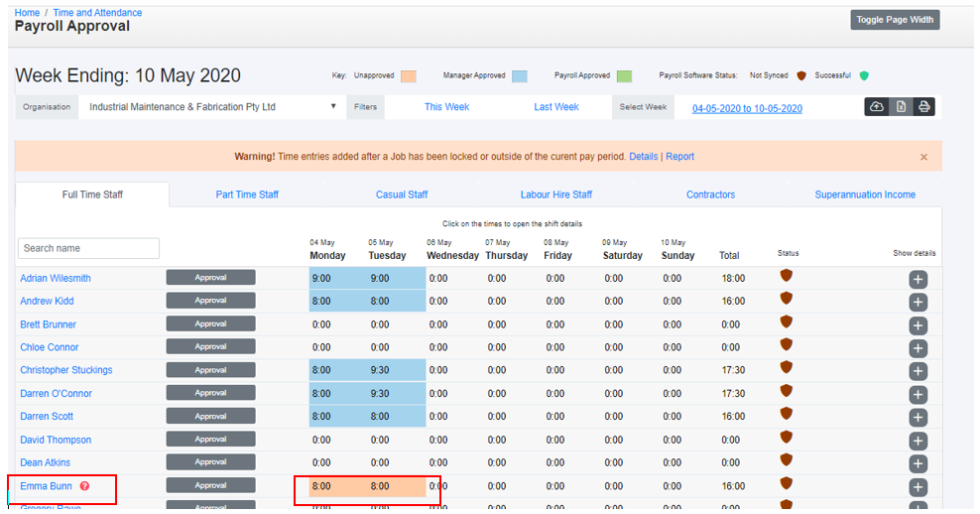Open Dean Atkins' employee name link

click(45, 462)
